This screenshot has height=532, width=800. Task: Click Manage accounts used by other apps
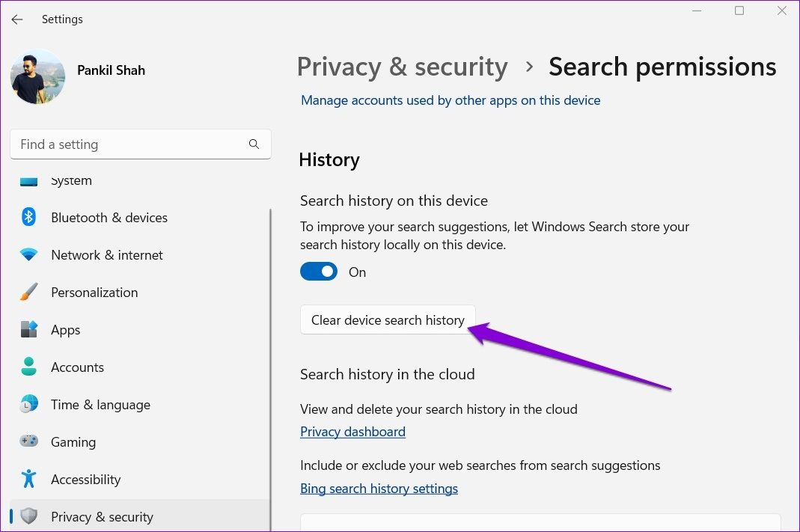pos(451,100)
